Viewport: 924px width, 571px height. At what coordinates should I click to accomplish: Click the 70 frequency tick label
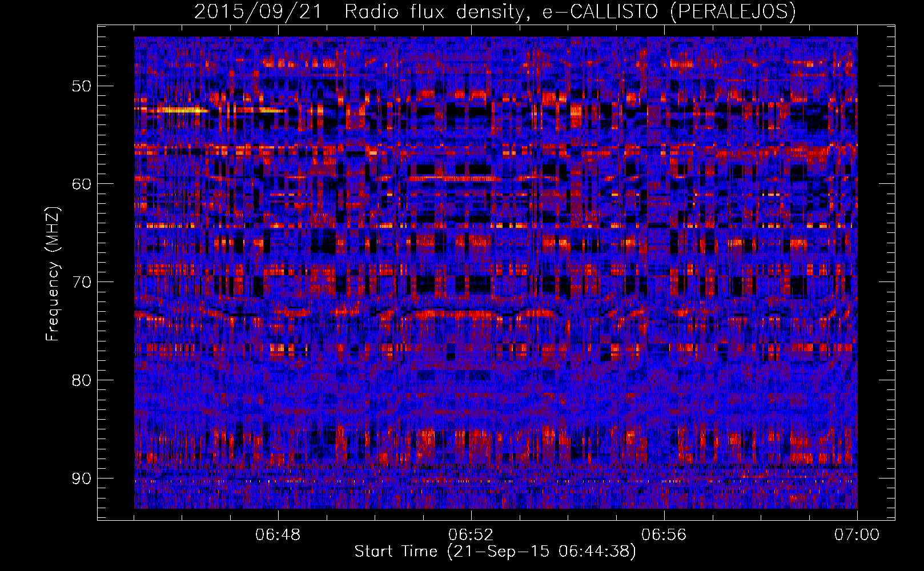click(81, 282)
